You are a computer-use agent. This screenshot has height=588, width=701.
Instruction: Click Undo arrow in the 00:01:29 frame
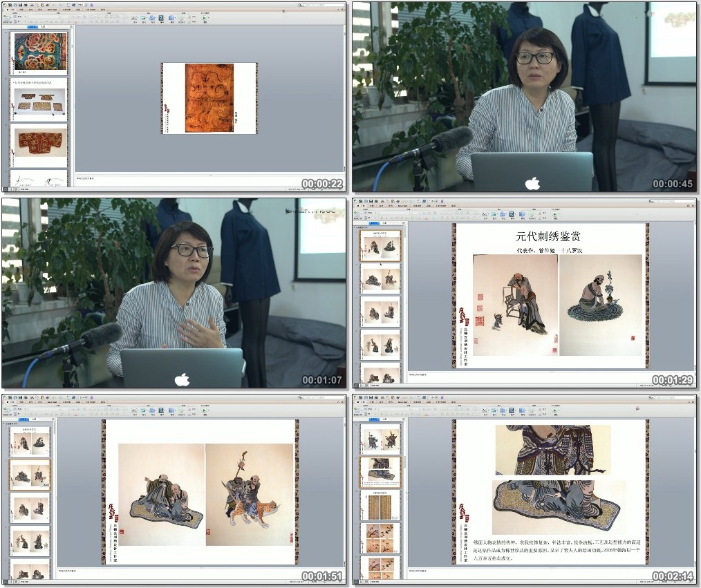pos(404,202)
